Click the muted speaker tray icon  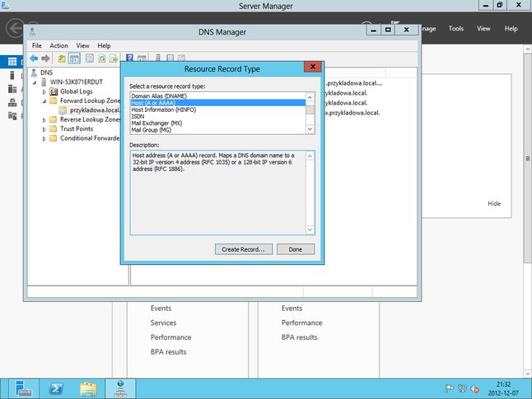[x=474, y=389]
